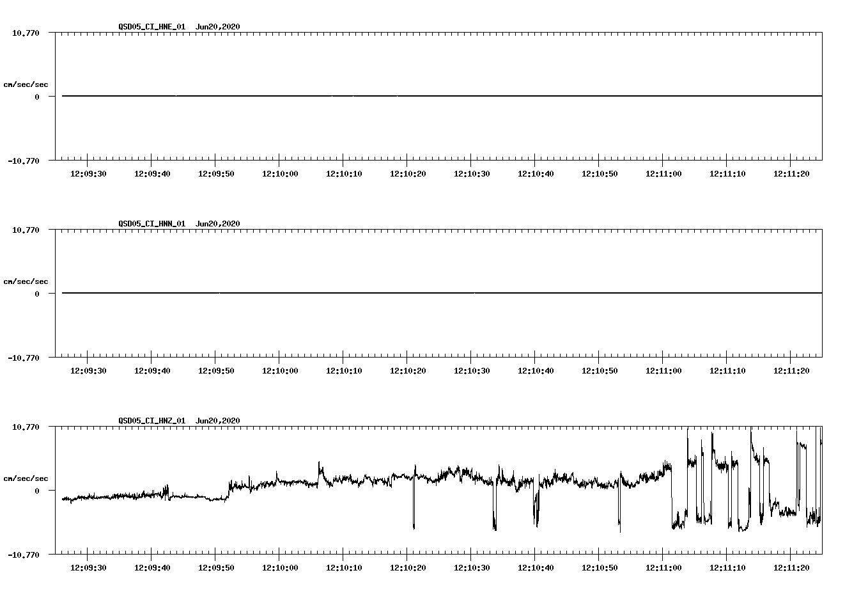This screenshot has width=868, height=591.
Task: Click the 0 axis value on HNE plot
Action: coord(37,97)
